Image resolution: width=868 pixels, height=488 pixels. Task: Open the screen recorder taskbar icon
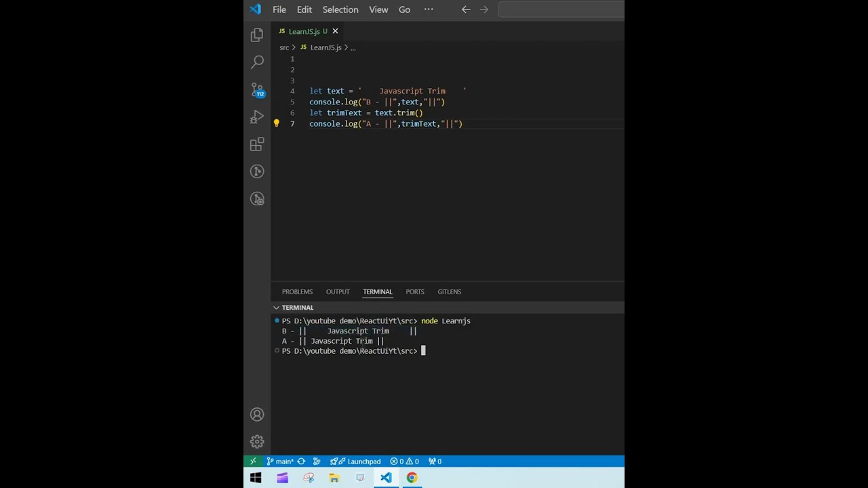point(360,478)
